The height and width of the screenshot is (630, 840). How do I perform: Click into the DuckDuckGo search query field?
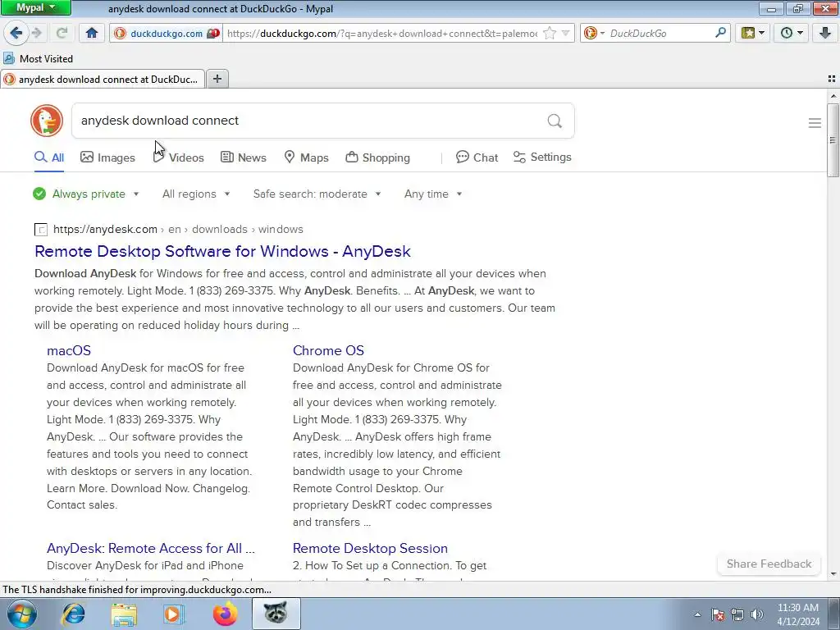pos(308,121)
